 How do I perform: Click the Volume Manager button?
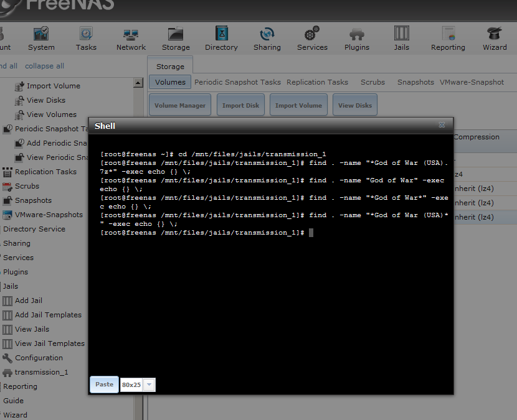point(180,105)
